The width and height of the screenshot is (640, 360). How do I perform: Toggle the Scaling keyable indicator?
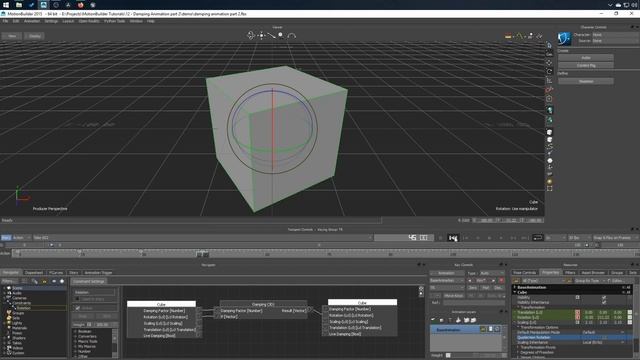tap(577, 322)
